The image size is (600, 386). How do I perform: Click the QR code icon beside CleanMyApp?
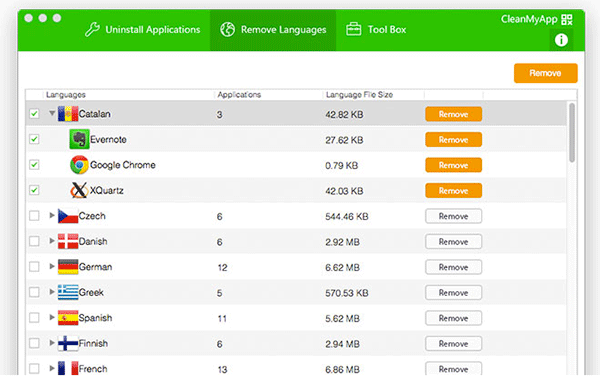pyautogui.click(x=567, y=20)
